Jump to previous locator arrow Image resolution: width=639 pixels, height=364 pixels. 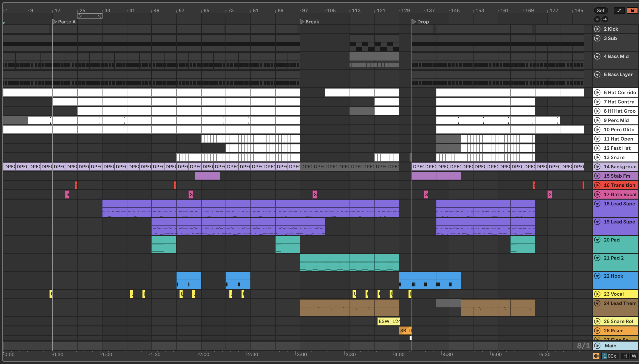click(597, 19)
